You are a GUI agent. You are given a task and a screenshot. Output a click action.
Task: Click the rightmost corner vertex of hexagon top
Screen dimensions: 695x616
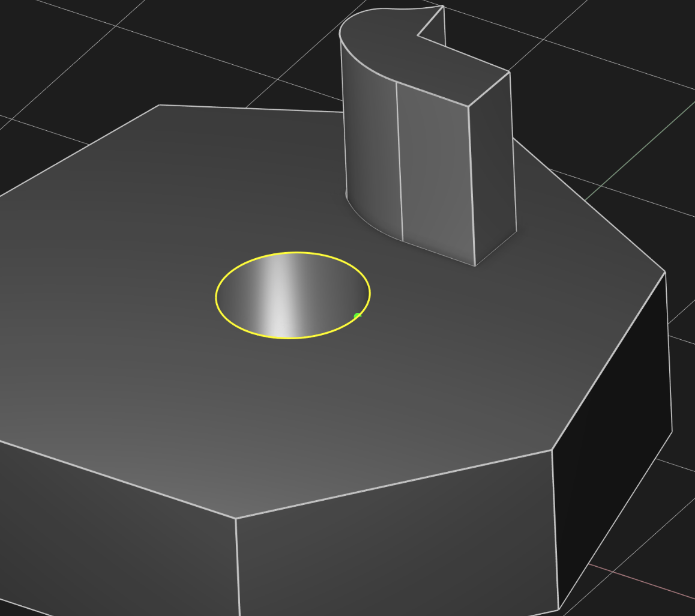(x=665, y=272)
